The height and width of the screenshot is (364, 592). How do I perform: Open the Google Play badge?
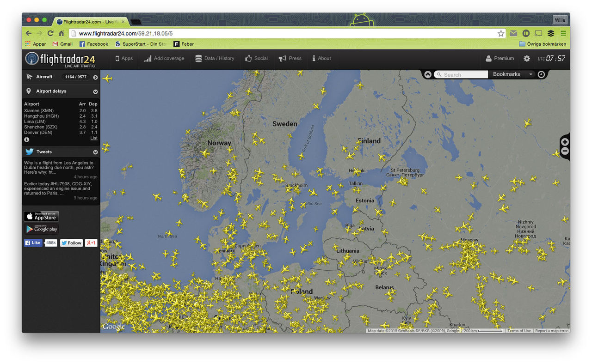click(x=41, y=229)
